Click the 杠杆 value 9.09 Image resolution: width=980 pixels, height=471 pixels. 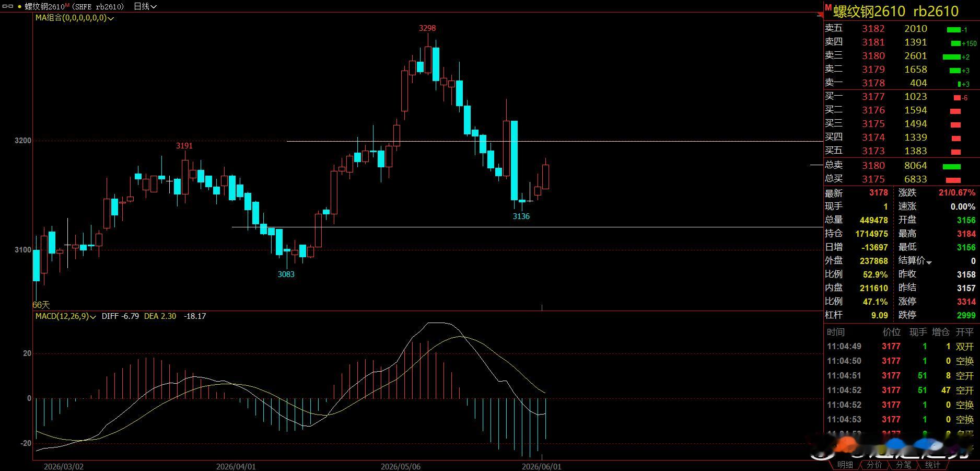click(880, 315)
